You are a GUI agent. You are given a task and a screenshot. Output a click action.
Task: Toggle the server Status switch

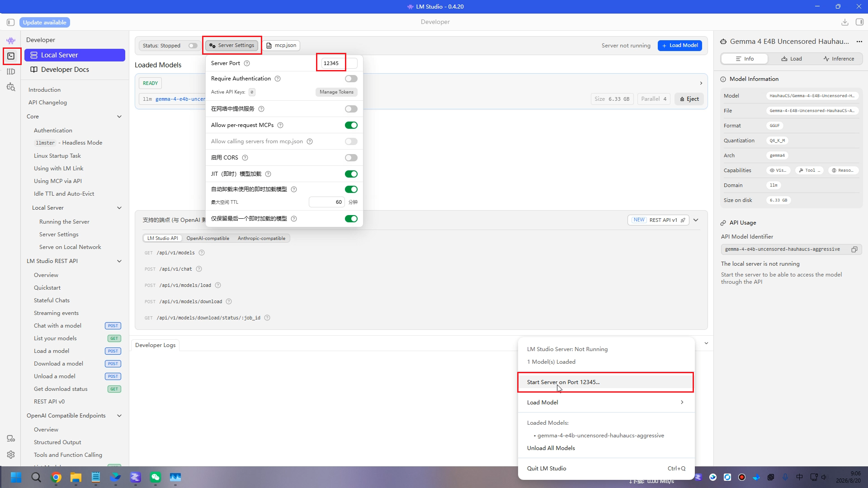coord(193,46)
